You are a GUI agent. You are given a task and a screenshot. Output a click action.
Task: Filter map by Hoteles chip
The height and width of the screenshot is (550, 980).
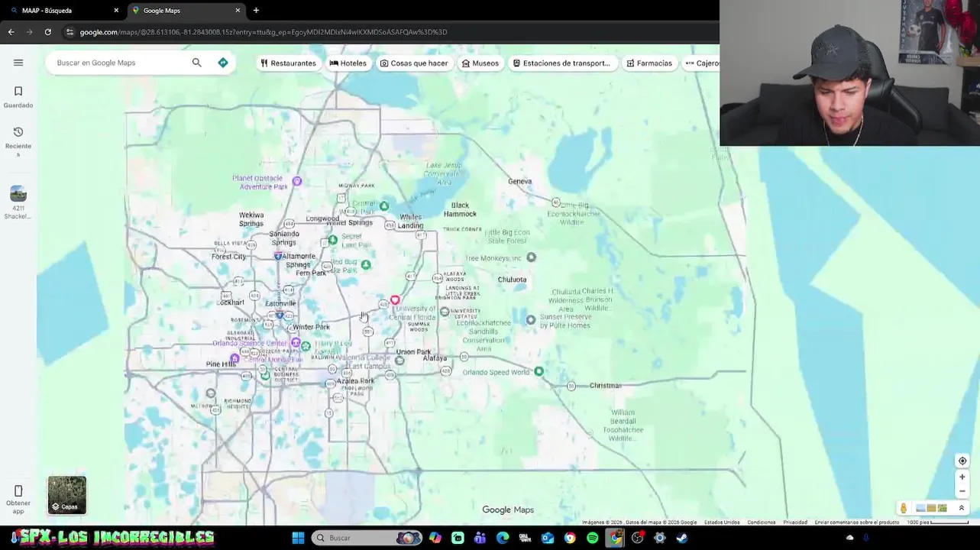[348, 63]
